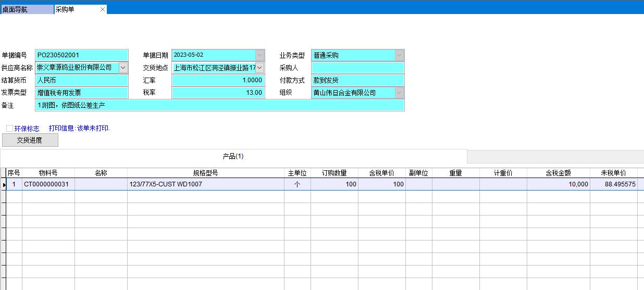This screenshot has height=290, width=644.
Task: Open the 供应商名称 dropdown list
Action: 123,68
